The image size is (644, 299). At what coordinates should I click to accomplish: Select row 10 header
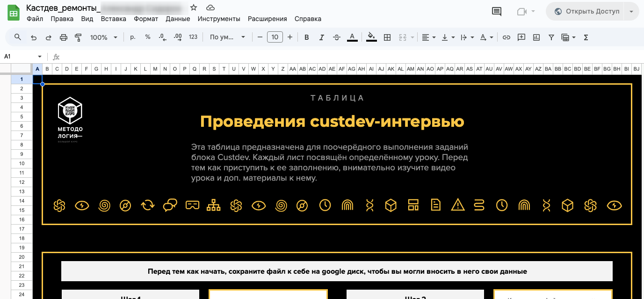coord(22,163)
